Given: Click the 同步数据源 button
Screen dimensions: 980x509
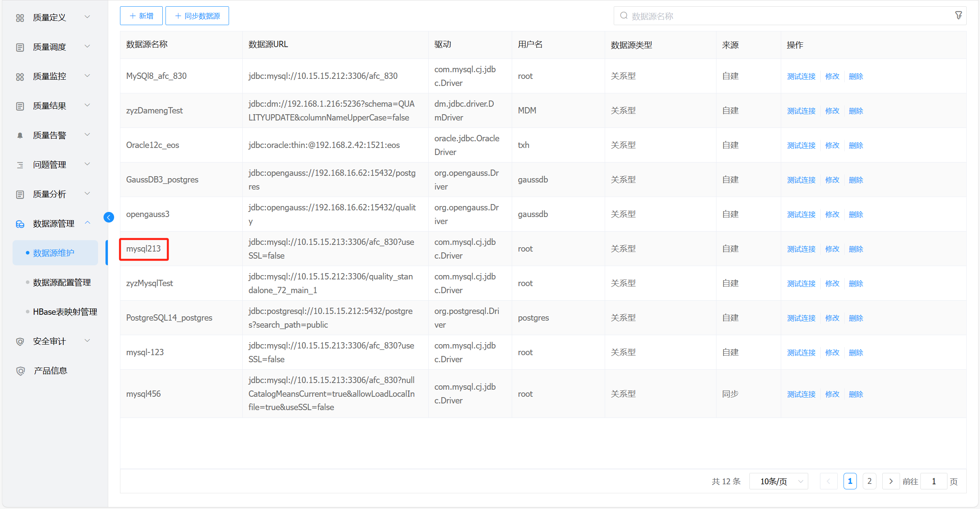Looking at the screenshot, I should pyautogui.click(x=197, y=16).
